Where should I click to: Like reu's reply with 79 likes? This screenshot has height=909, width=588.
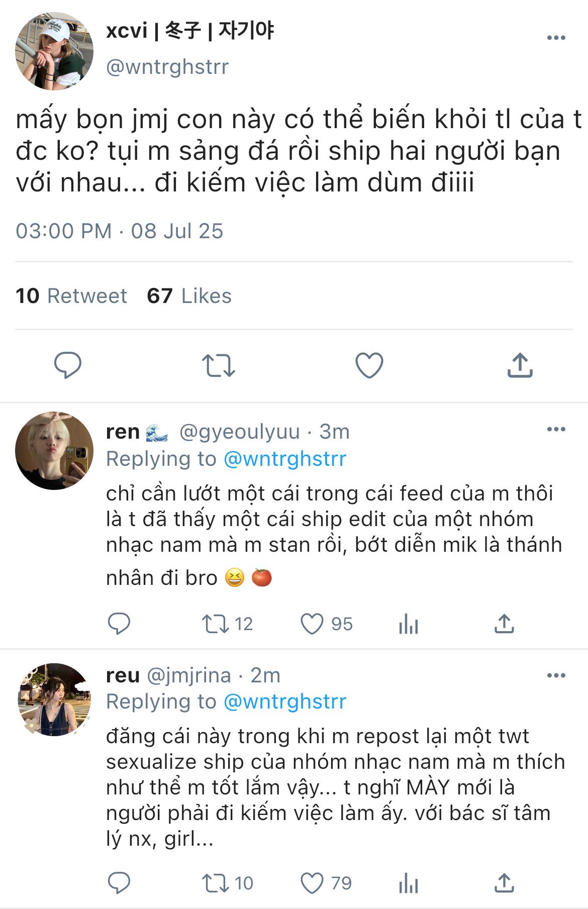pos(312,883)
